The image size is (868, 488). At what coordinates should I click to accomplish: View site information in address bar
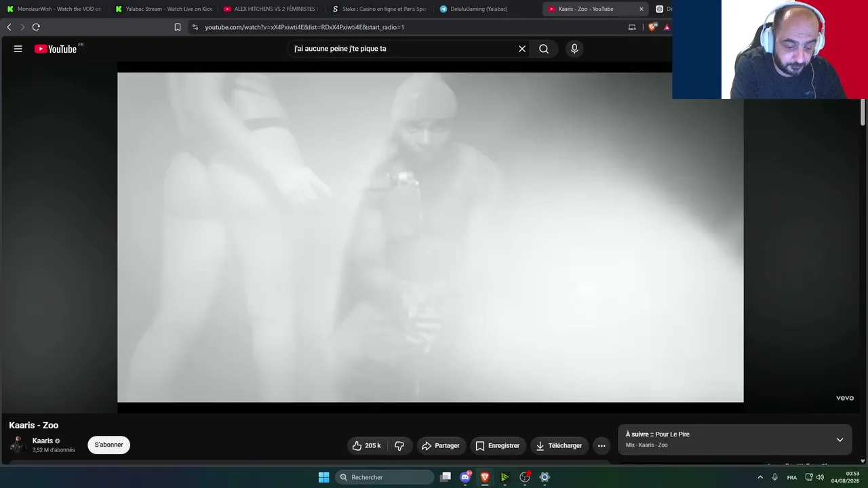pos(195,27)
